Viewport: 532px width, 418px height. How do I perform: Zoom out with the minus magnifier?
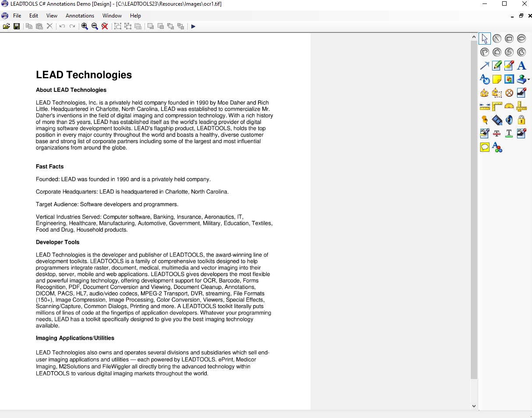point(95,26)
